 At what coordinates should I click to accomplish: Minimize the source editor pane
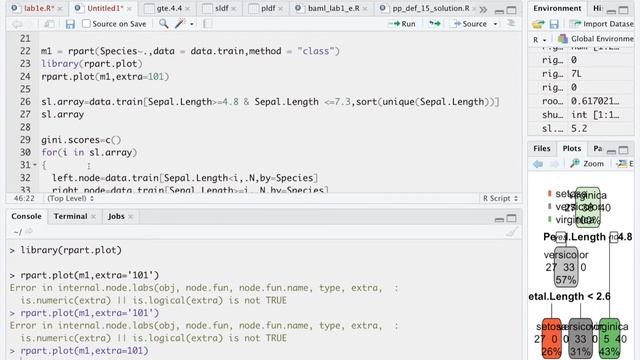499,11
